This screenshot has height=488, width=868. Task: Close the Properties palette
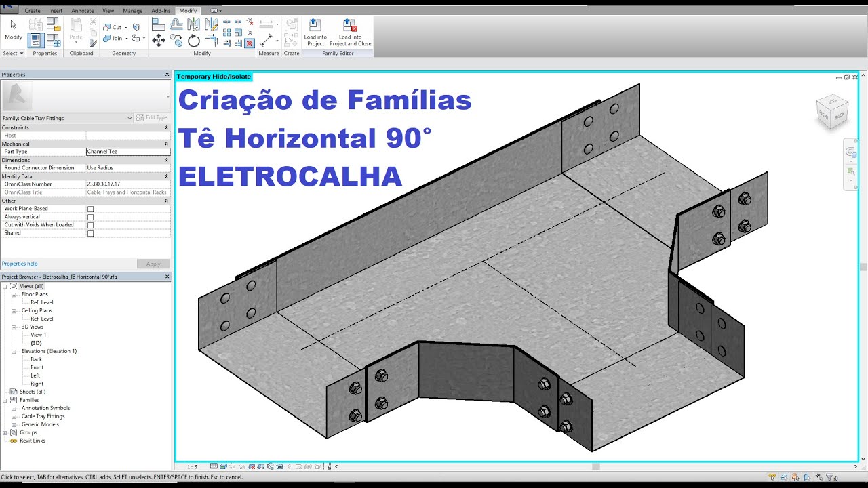[x=167, y=75]
